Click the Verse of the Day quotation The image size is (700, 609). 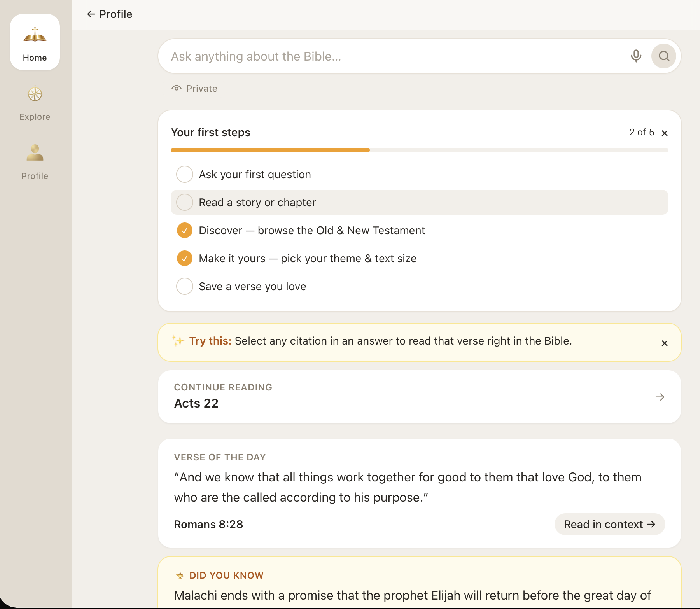pos(408,487)
